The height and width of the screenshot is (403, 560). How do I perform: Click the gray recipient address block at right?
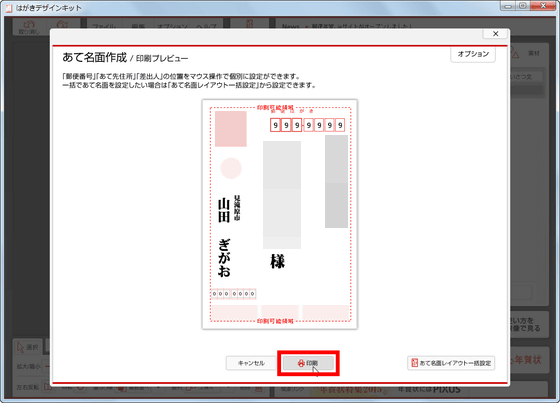pyautogui.click(x=336, y=181)
